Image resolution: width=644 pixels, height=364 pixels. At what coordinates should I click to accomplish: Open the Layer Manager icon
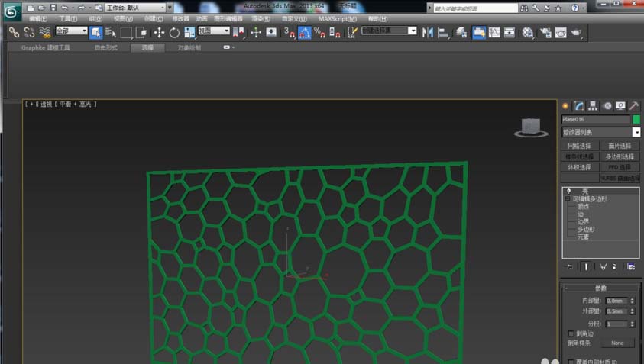pyautogui.click(x=461, y=32)
